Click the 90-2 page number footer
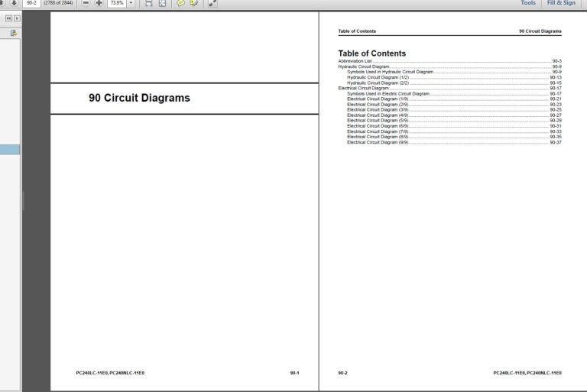This screenshot has height=392, width=587. pos(342,373)
